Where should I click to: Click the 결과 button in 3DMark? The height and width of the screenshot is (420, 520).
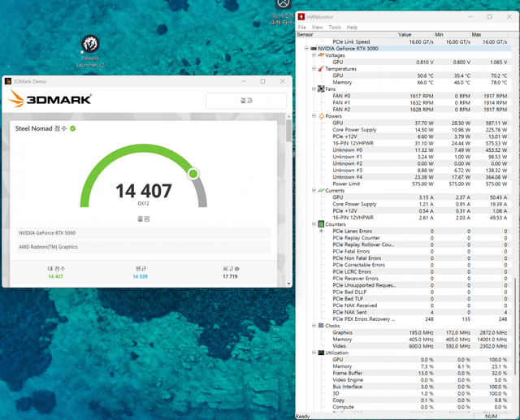click(x=245, y=101)
